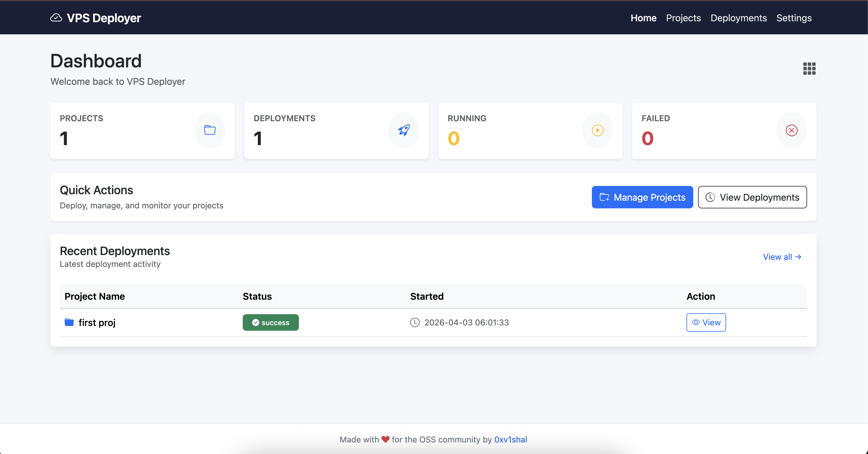The image size is (868, 454).
Task: Open the Deployments page from the navbar
Action: click(x=738, y=18)
